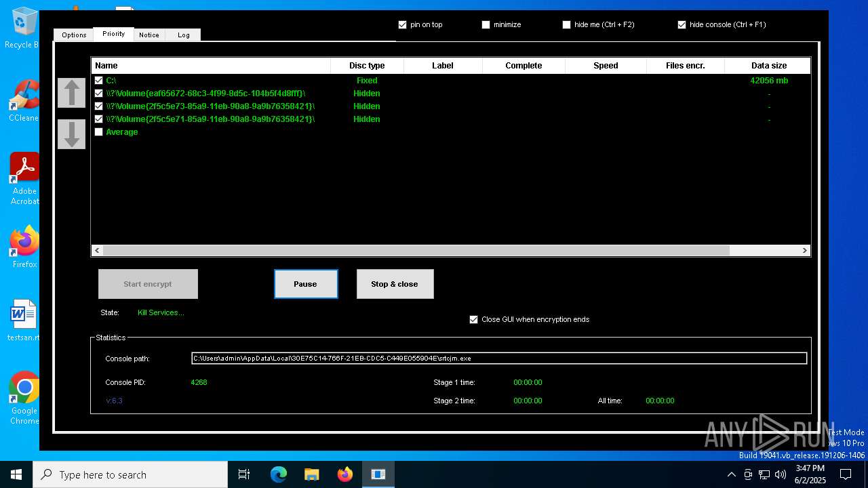
Task: Select 42056 mb data size cell
Action: click(769, 81)
